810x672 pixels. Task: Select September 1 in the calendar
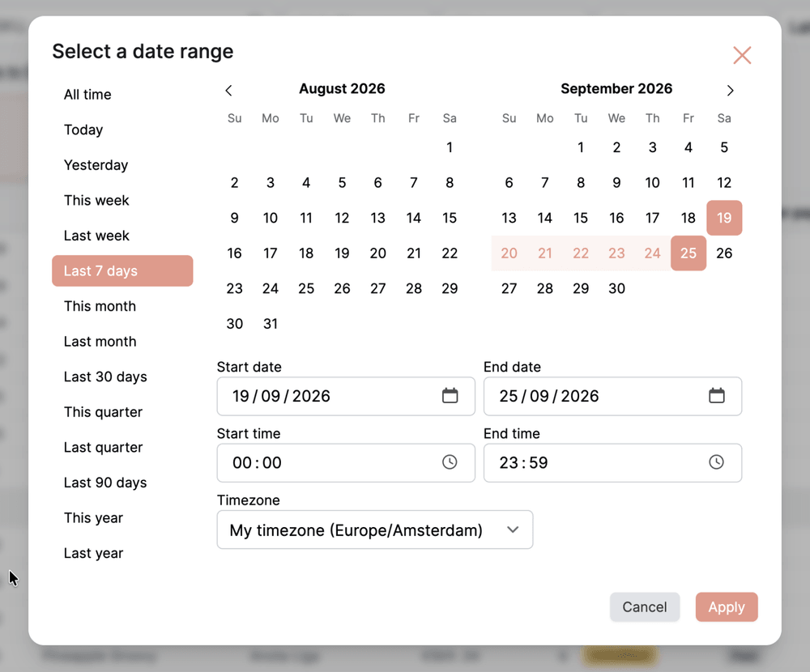tap(581, 147)
